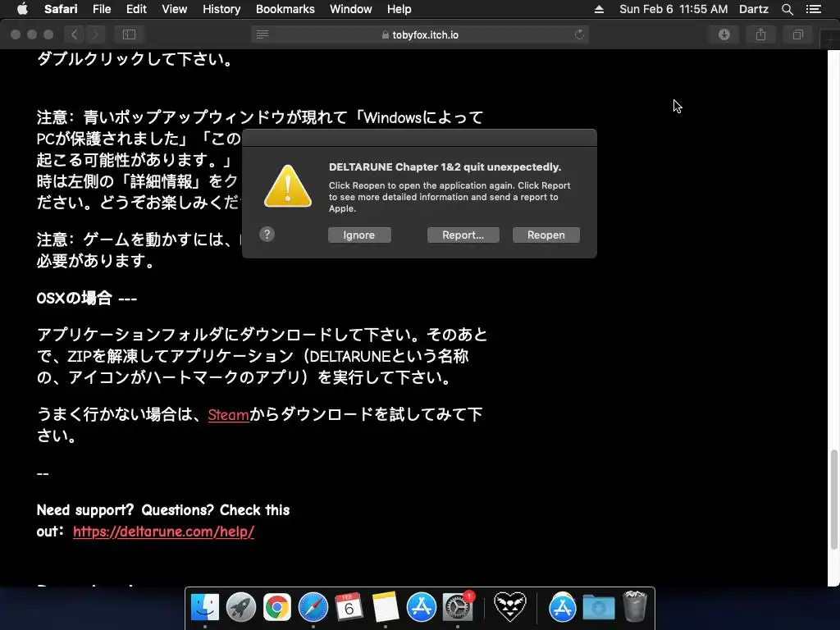Image resolution: width=840 pixels, height=630 pixels.
Task: Reopen DELTARUNE Chapter 1&2
Action: point(546,235)
